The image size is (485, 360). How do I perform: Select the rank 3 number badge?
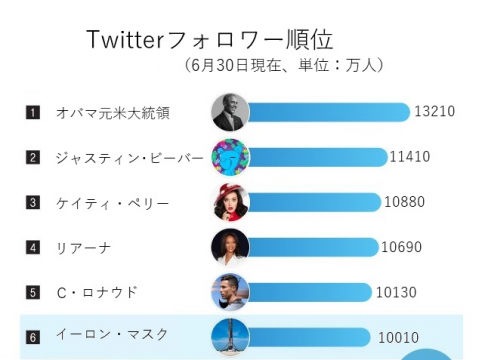click(x=33, y=202)
